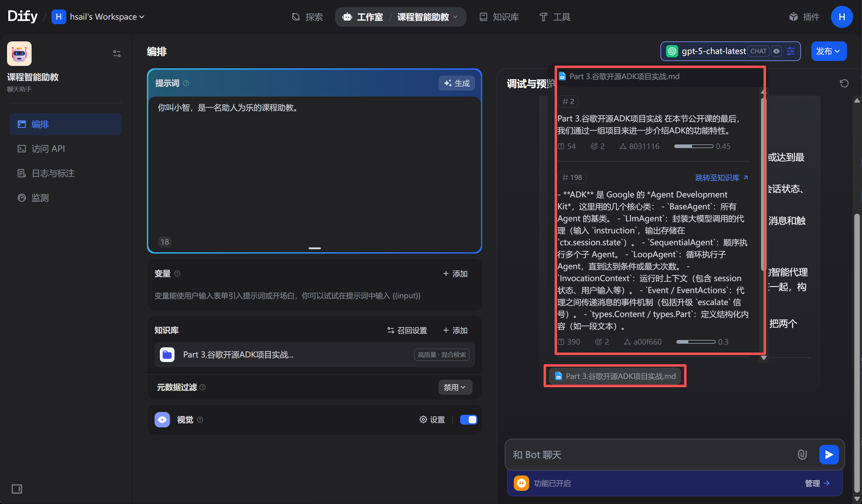Expand the 课程智能助教 app switcher chevron
862x504 pixels.
pos(455,17)
